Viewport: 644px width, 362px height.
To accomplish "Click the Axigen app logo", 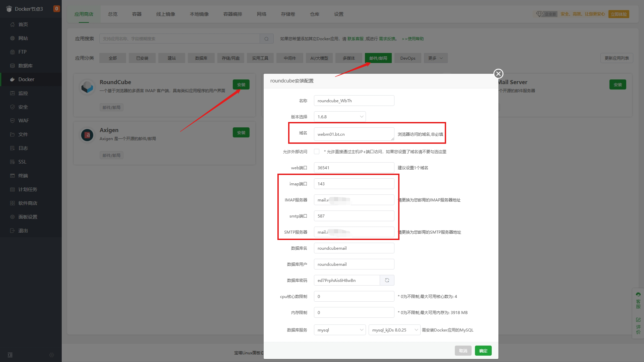I will click(87, 135).
